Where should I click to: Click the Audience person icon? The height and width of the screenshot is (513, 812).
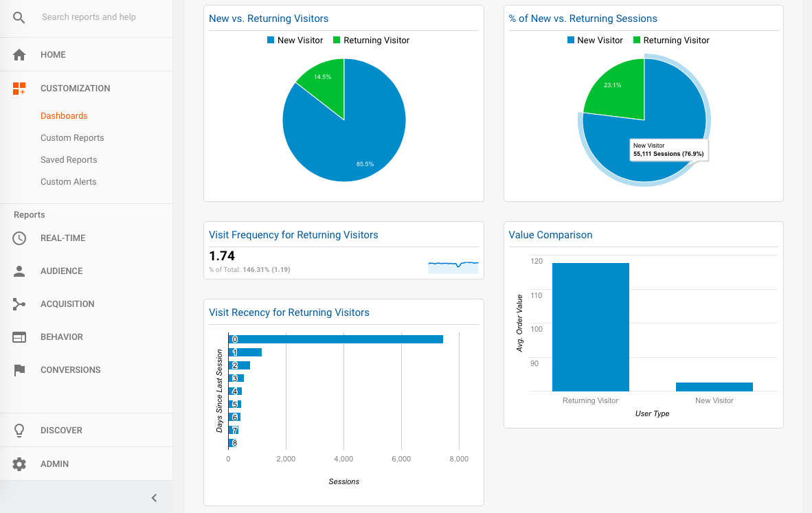(19, 271)
